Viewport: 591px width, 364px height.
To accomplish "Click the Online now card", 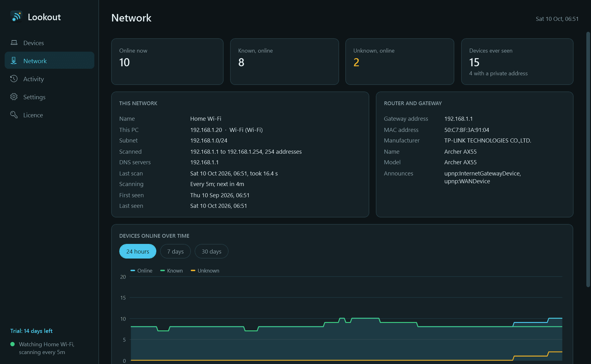I will (167, 62).
